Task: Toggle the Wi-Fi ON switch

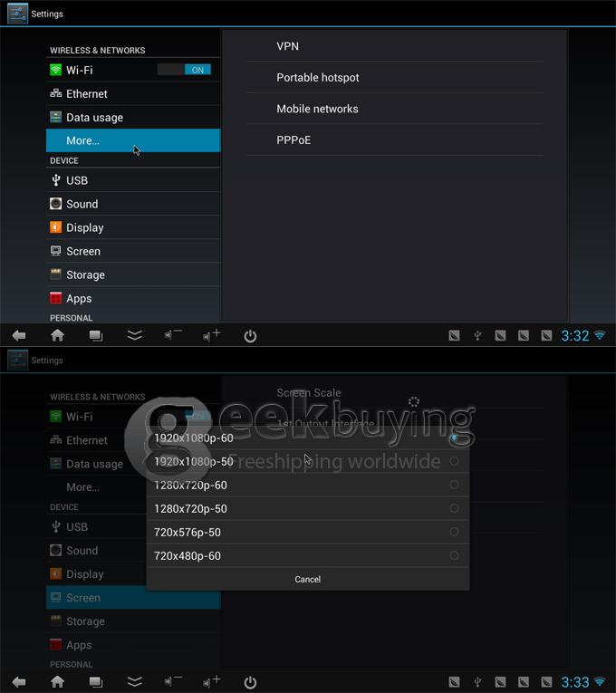Action: [184, 70]
